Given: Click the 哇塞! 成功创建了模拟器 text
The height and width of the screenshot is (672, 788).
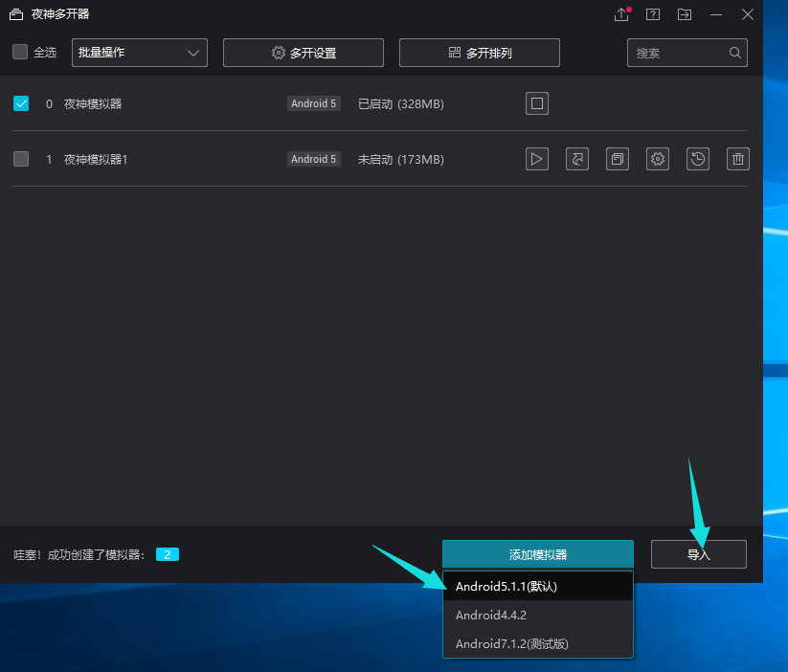Looking at the screenshot, I should tap(79, 555).
